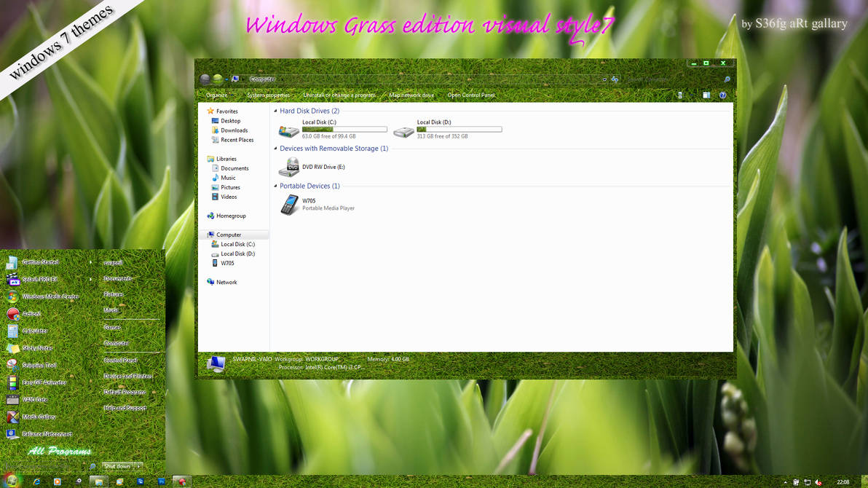Select Map network drive

410,95
